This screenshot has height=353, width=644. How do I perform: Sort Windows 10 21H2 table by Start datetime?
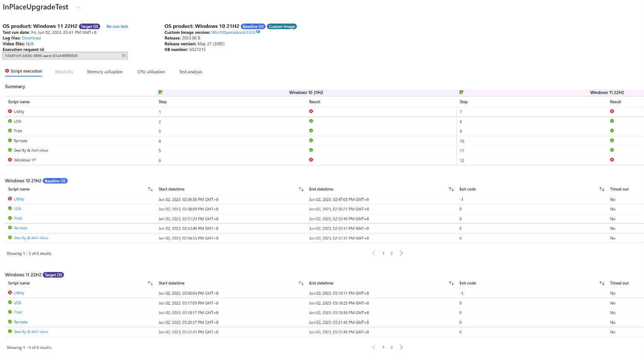(x=301, y=189)
